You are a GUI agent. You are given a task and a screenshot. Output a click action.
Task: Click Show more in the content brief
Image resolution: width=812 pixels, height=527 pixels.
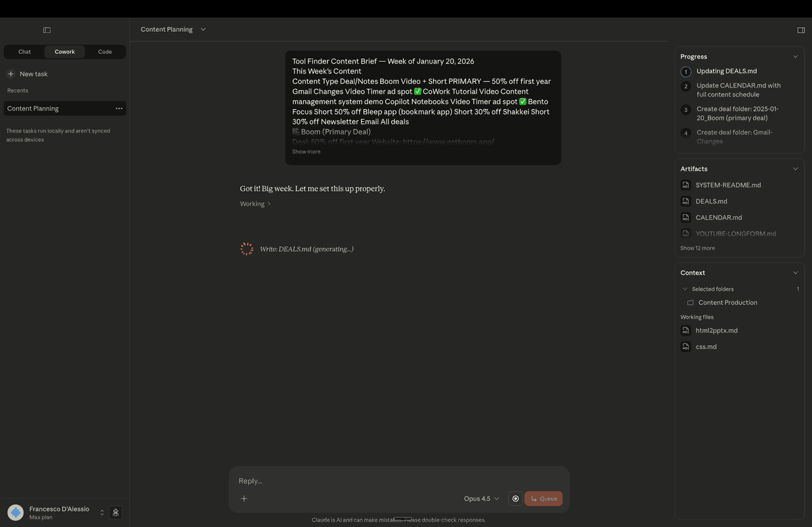307,152
